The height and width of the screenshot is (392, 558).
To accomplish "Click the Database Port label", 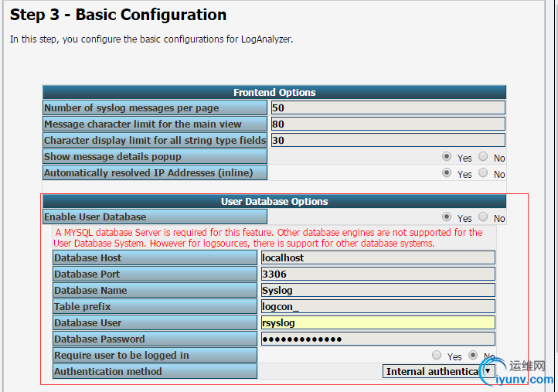I will (155, 274).
